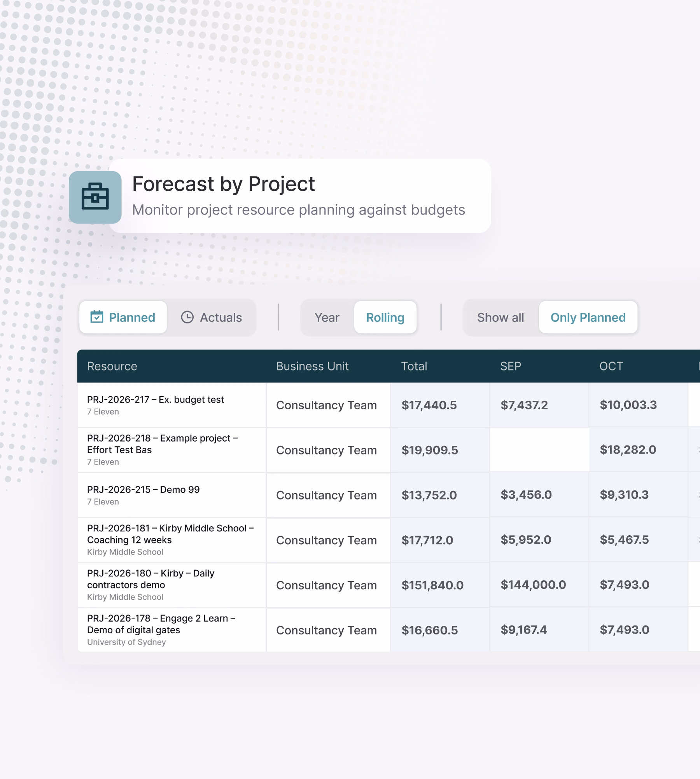Click the $9,167.4 SEP cell
700x779 pixels.
pos(539,630)
